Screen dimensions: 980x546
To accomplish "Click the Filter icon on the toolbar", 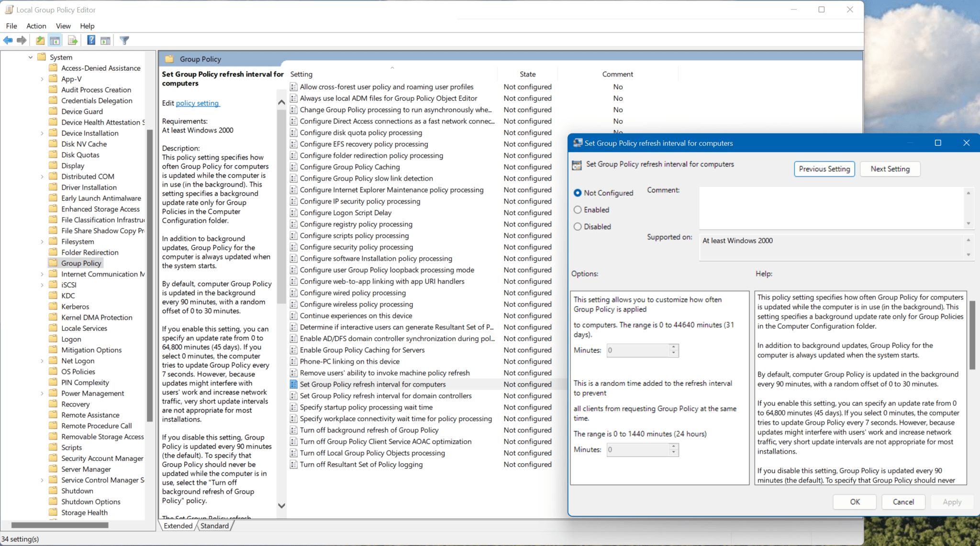I will 124,40.
